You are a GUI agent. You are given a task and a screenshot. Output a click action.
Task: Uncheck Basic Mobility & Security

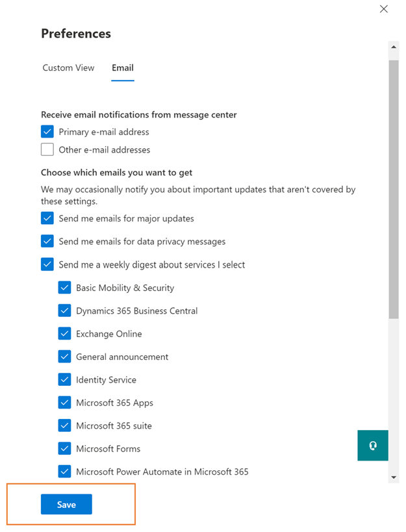[x=64, y=287]
